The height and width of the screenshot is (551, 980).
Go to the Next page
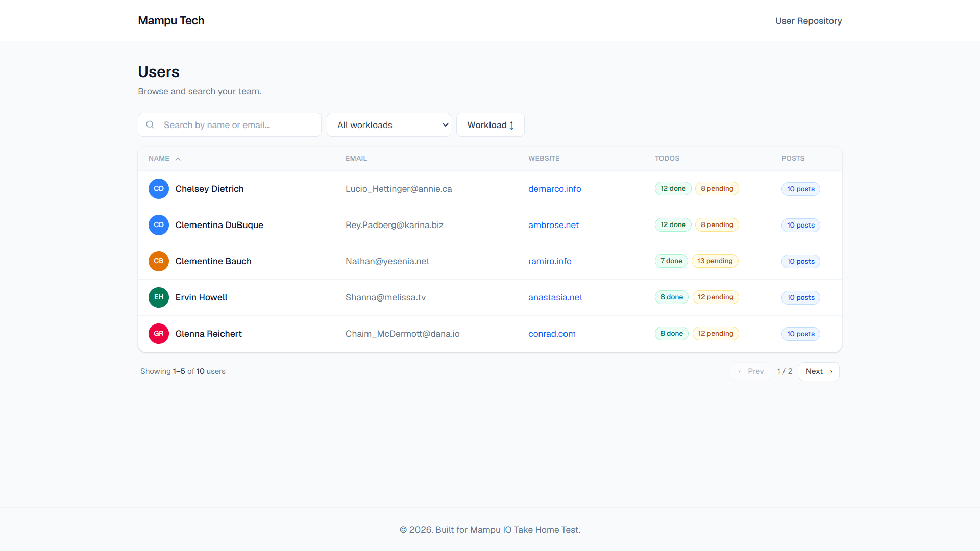(x=819, y=371)
